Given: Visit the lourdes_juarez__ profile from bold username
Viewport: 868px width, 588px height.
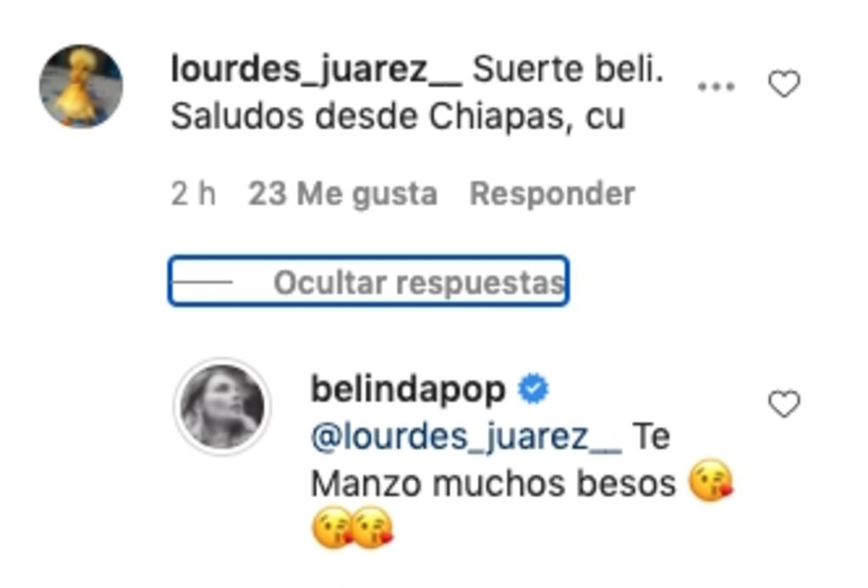Looking at the screenshot, I should [x=316, y=70].
